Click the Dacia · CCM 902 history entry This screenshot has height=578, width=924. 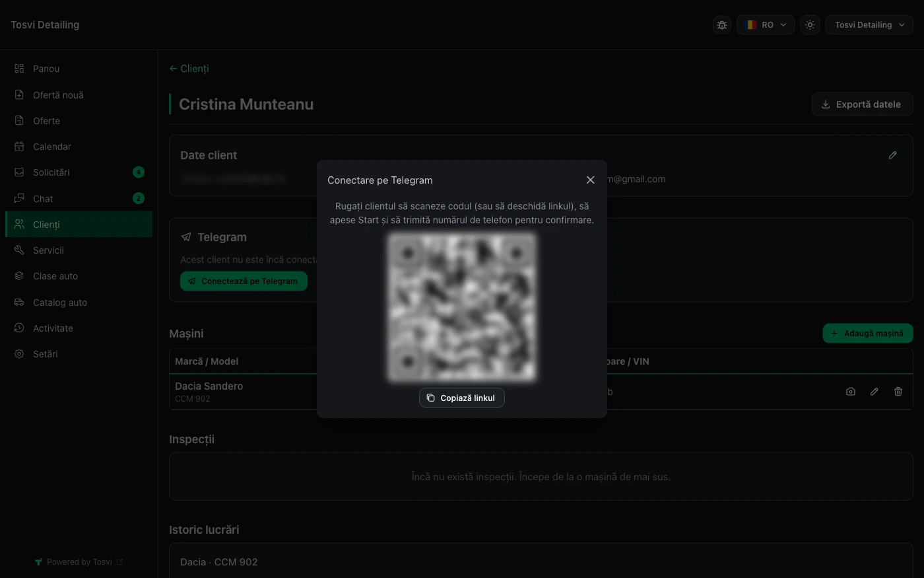(219, 562)
